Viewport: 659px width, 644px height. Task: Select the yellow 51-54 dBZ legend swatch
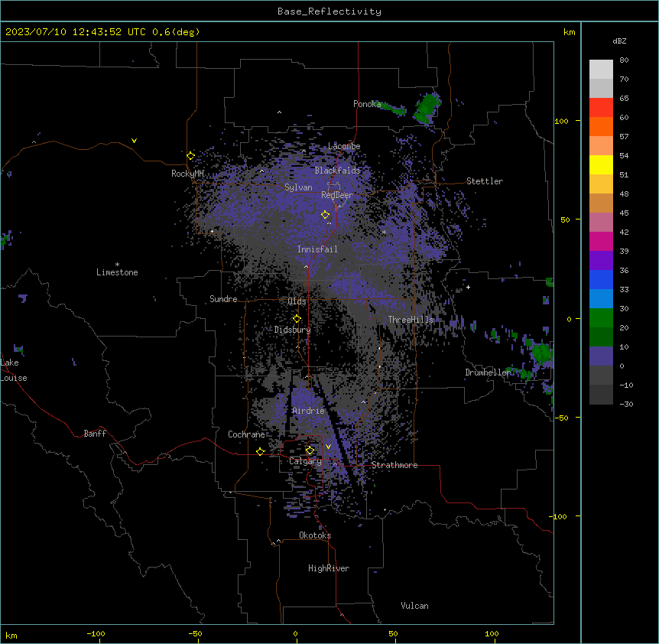(x=601, y=164)
